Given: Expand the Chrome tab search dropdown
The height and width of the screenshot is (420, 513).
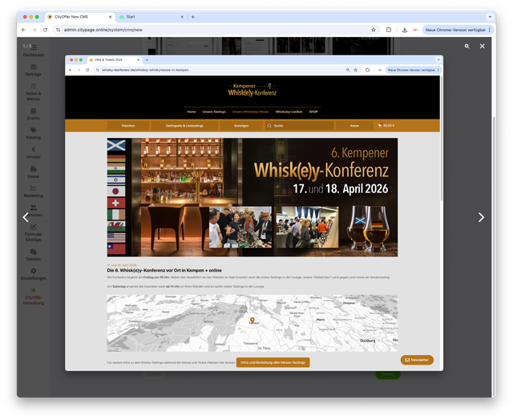Looking at the screenshot, I should coord(490,16).
